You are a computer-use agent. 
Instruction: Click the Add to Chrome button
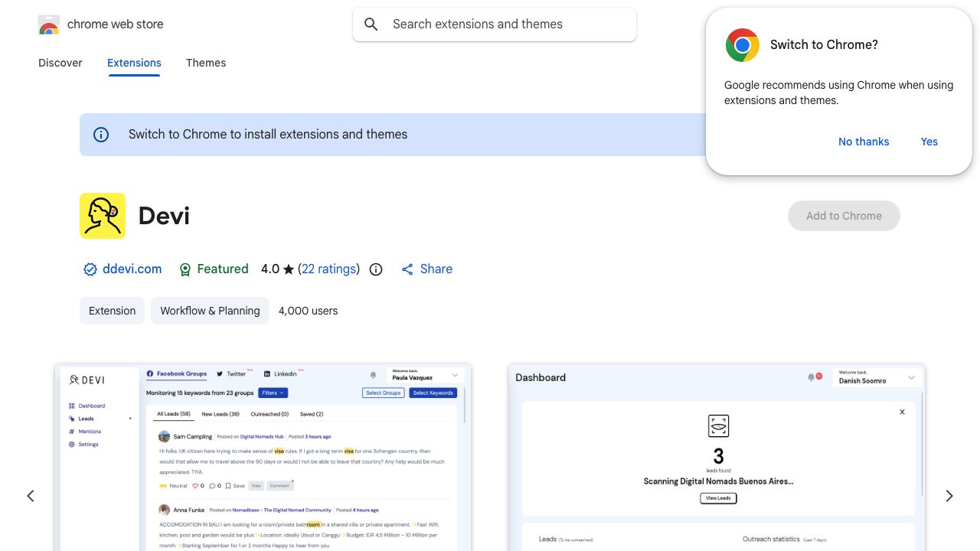pos(844,216)
